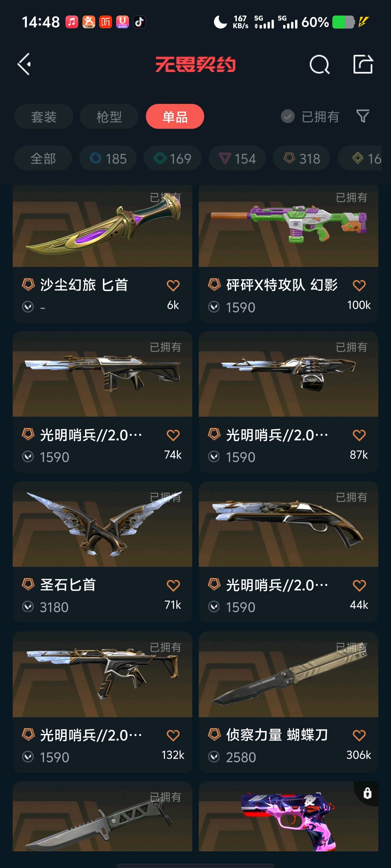Switch to the 套装 tab
This screenshot has height=868, width=391.
tap(44, 116)
